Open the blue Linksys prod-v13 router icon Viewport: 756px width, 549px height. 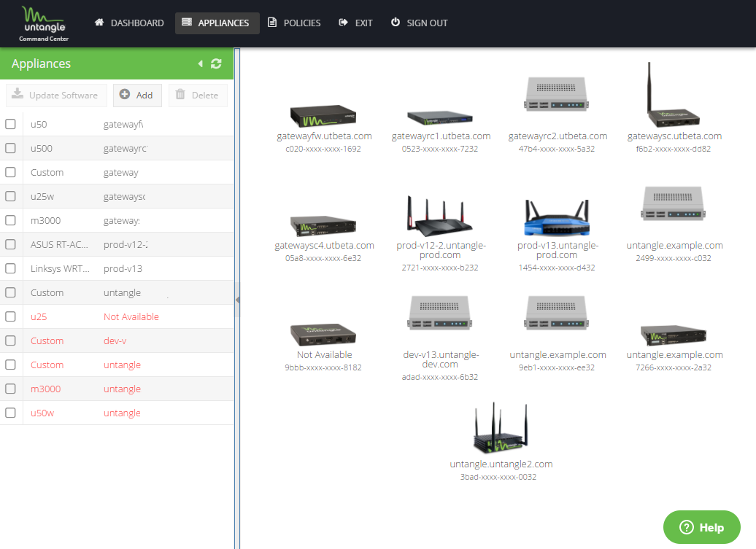(556, 218)
